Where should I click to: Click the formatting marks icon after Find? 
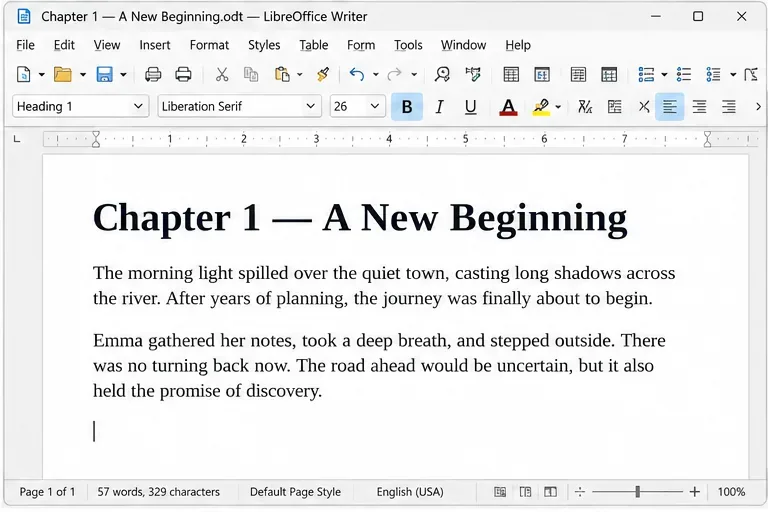coord(473,74)
